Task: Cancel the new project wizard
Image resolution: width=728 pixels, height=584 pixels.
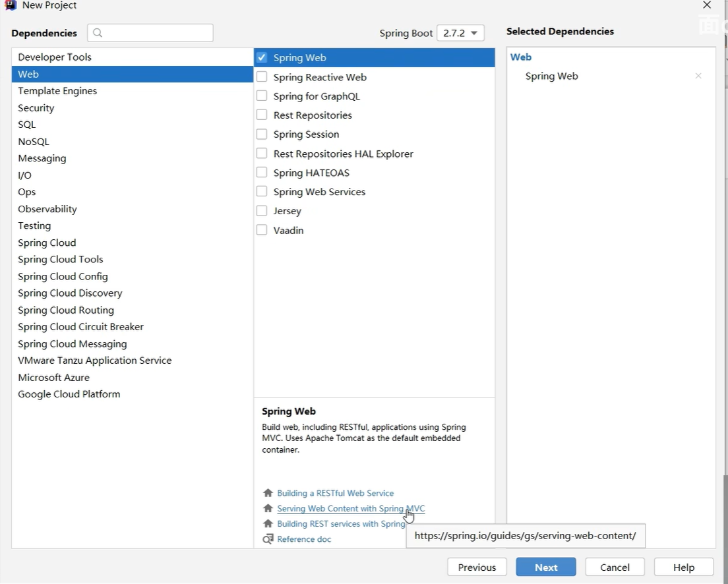Action: coord(615,568)
